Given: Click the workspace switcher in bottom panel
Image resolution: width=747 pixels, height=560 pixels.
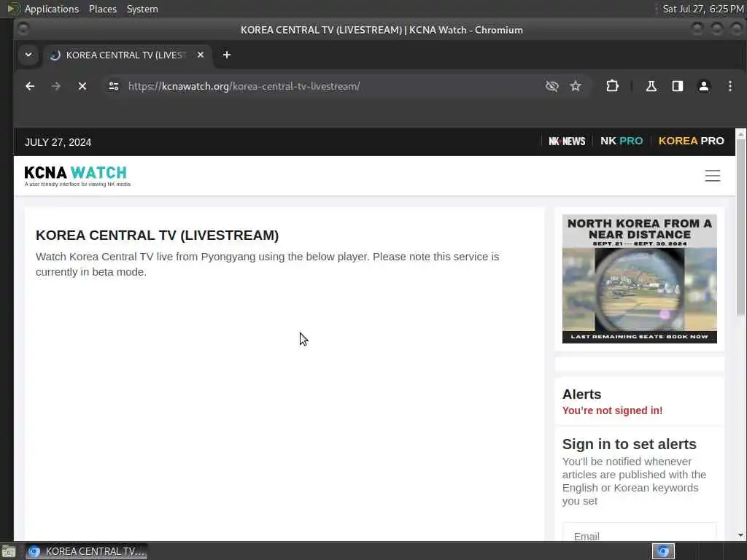Looking at the screenshot, I should [663, 551].
